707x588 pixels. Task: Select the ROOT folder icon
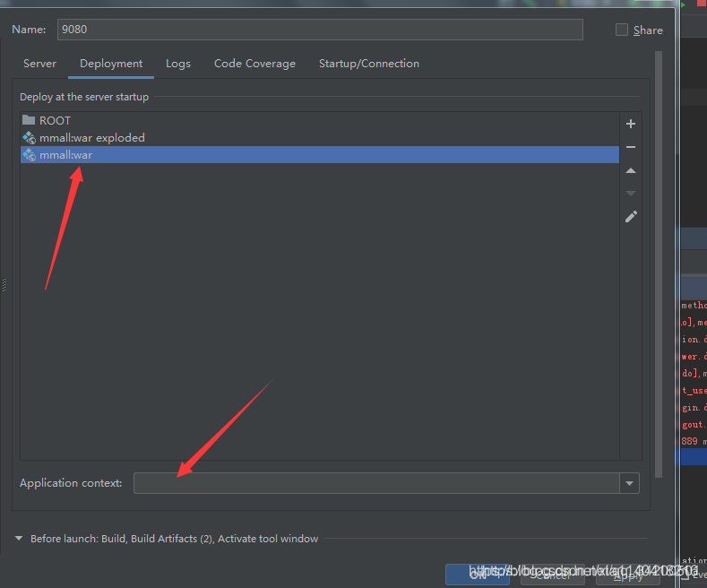pos(29,120)
